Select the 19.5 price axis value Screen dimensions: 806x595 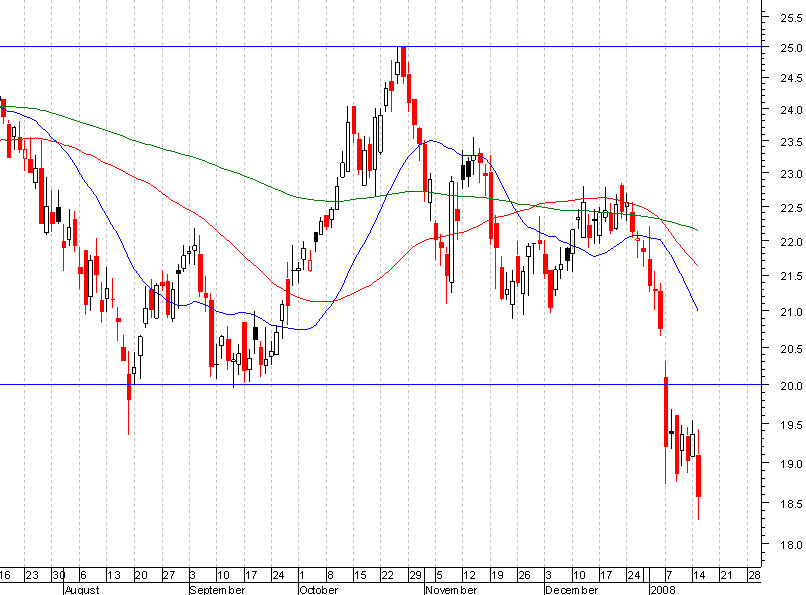pyautogui.click(x=791, y=424)
